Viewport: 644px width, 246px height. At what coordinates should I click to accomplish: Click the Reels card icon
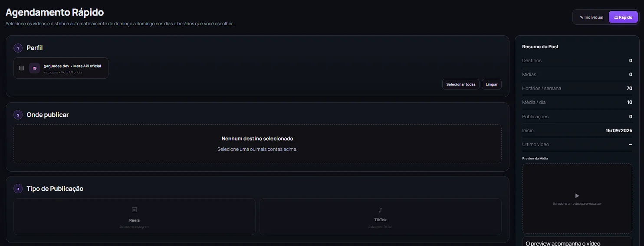point(135,210)
